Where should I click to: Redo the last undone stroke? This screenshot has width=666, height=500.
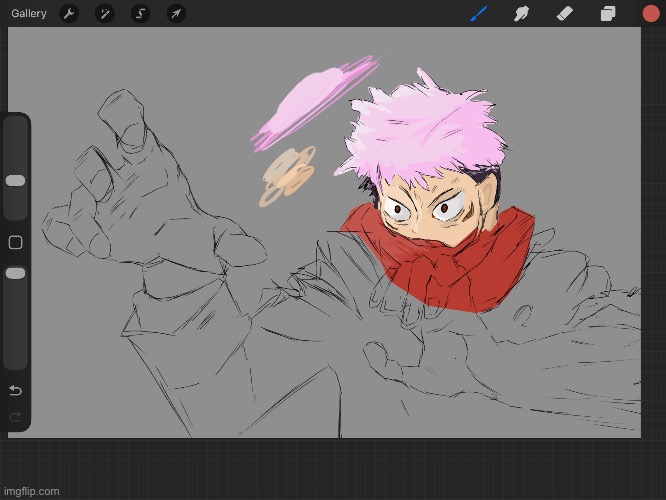coord(15,416)
